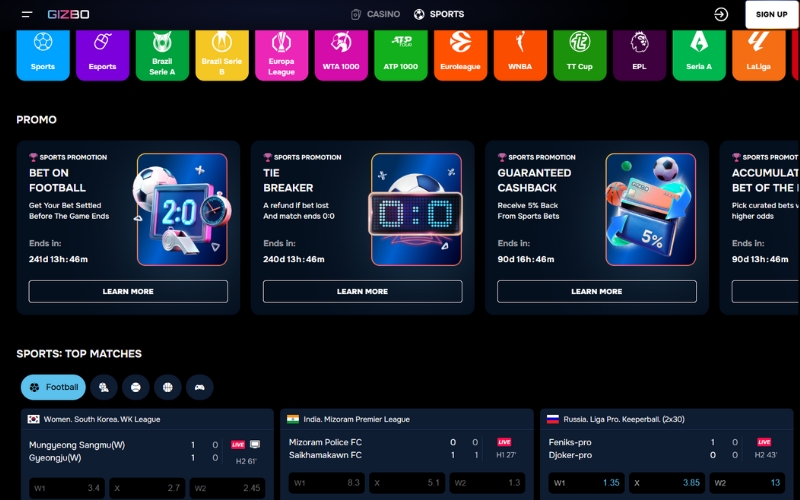Click live stream icon for Mungyeong Sangmu match

pos(255,444)
